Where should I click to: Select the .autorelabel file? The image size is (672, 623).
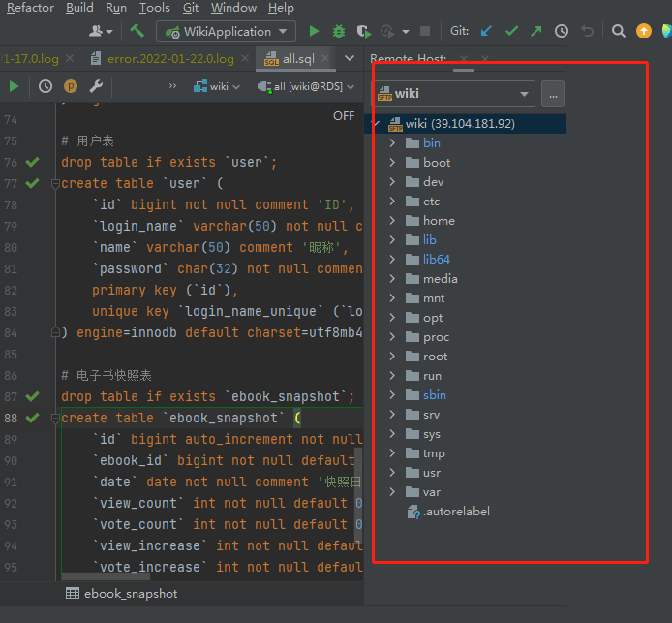(456, 512)
